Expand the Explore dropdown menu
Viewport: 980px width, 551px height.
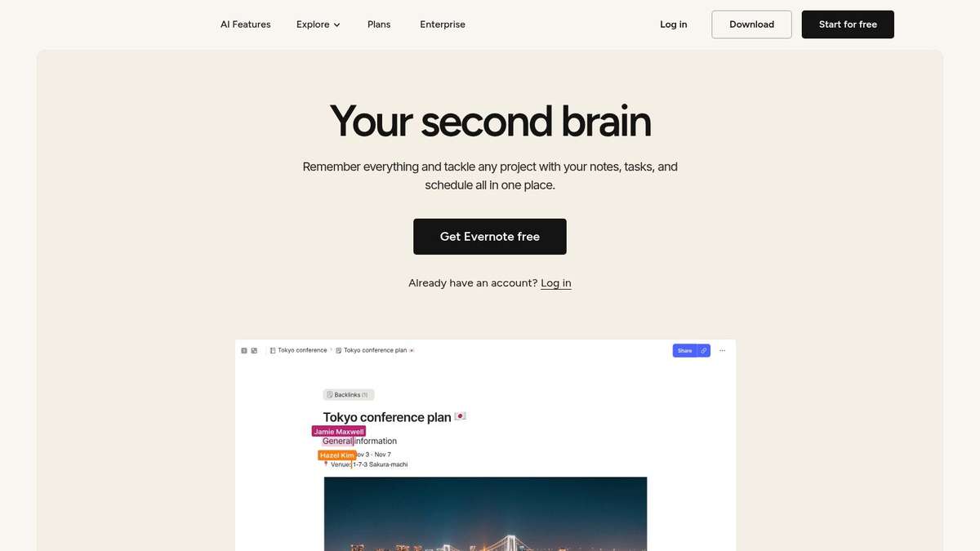point(318,24)
